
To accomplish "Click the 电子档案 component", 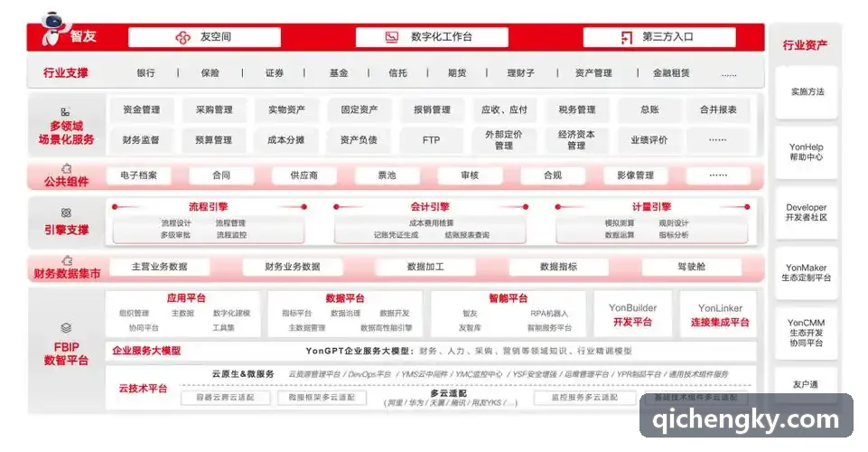I will click(x=138, y=175).
